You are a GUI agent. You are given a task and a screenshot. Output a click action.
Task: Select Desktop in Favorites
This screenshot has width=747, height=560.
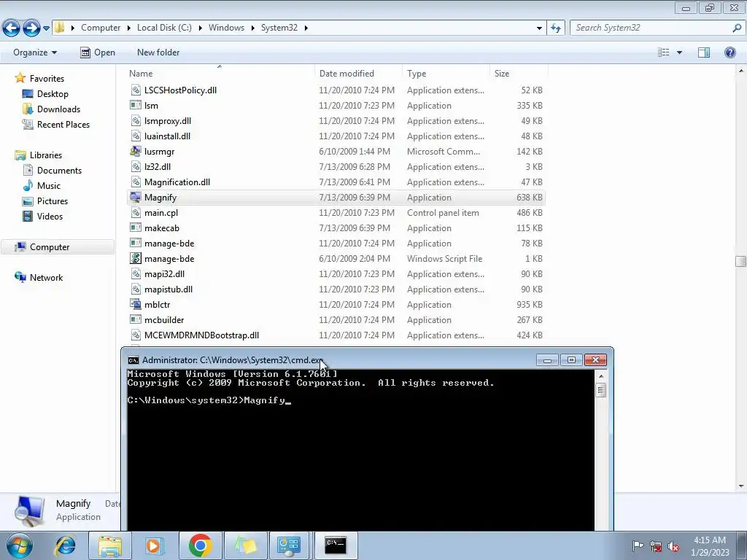pos(53,94)
